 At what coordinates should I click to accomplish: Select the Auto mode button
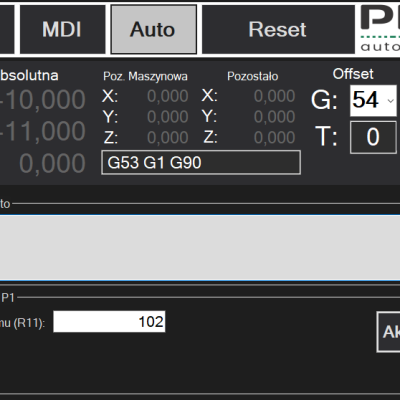click(x=154, y=29)
